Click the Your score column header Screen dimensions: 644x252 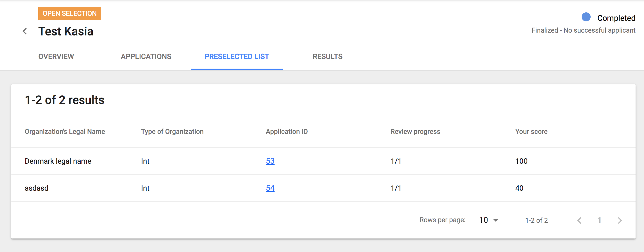pos(531,132)
